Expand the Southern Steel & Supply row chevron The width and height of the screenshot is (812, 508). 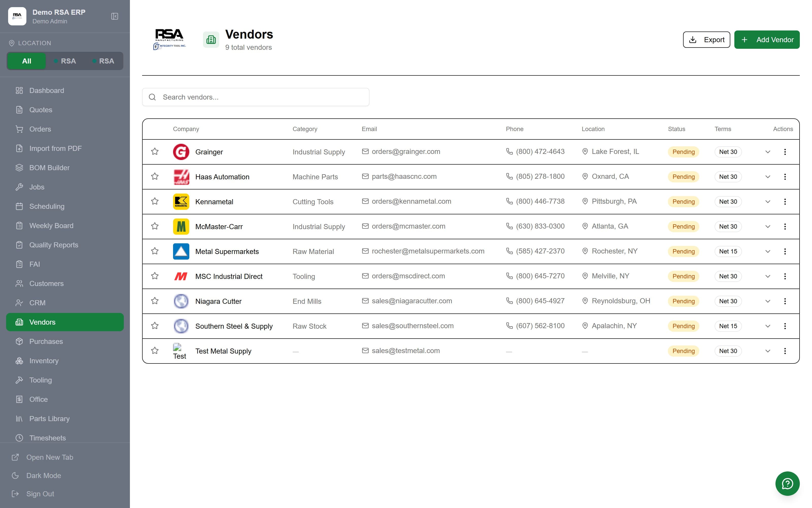[768, 326]
